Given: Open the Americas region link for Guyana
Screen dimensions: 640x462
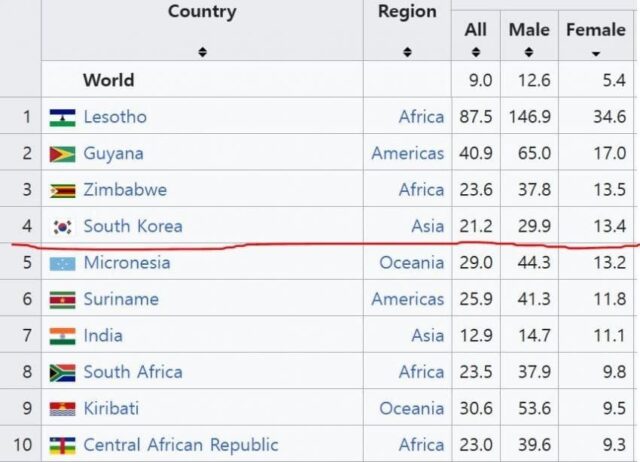Looking at the screenshot, I should coord(408,154).
